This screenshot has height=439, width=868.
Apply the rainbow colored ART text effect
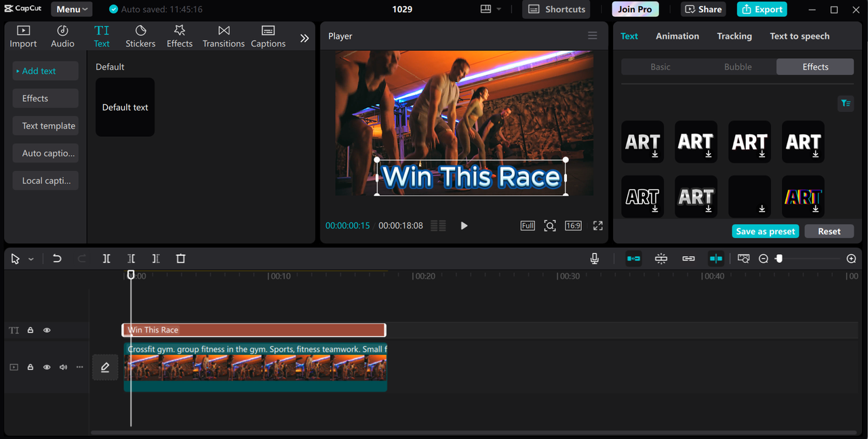pos(803,197)
